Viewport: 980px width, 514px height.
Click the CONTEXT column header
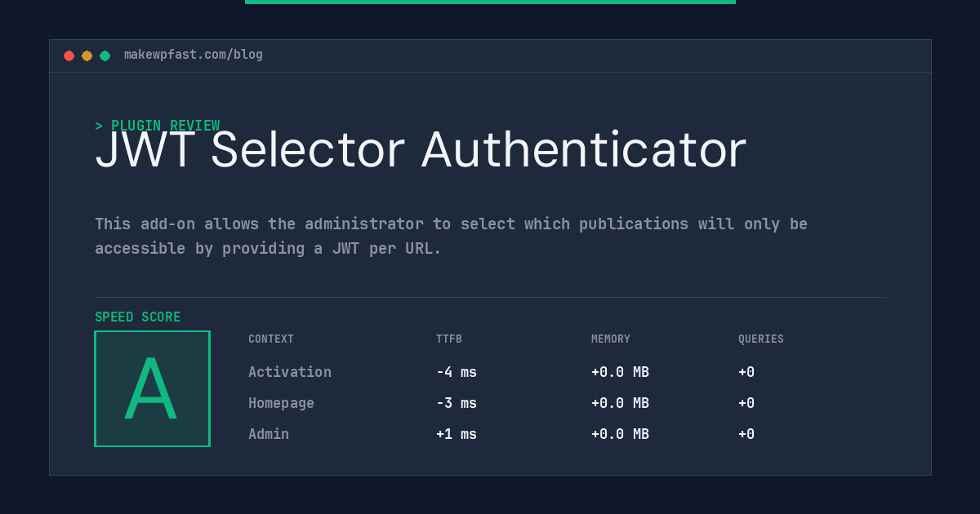(271, 339)
